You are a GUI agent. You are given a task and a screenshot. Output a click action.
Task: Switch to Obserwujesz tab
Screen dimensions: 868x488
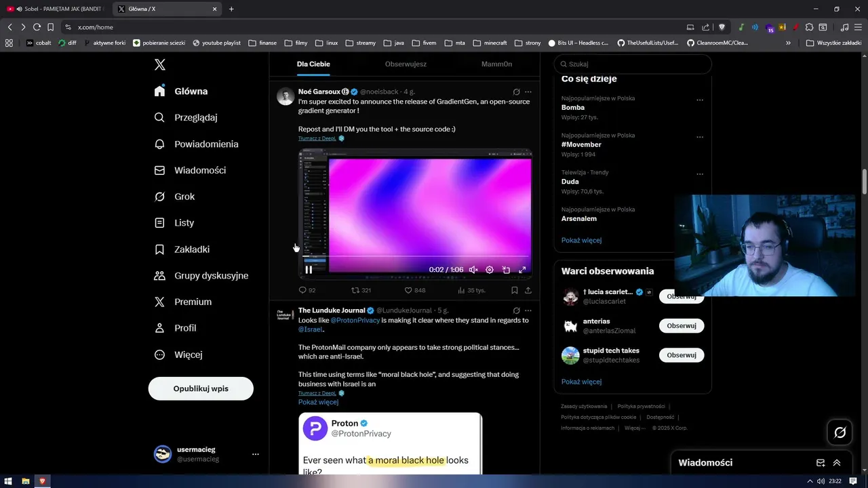[x=406, y=64]
